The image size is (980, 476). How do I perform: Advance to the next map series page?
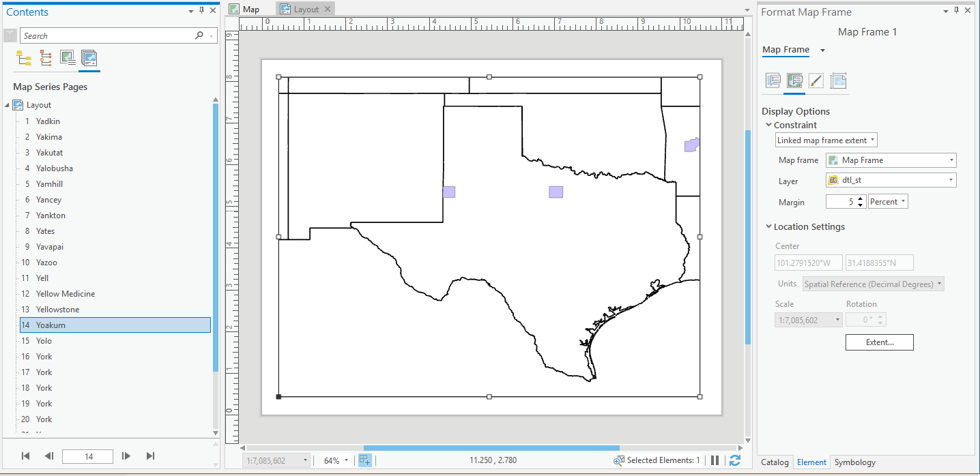point(126,456)
